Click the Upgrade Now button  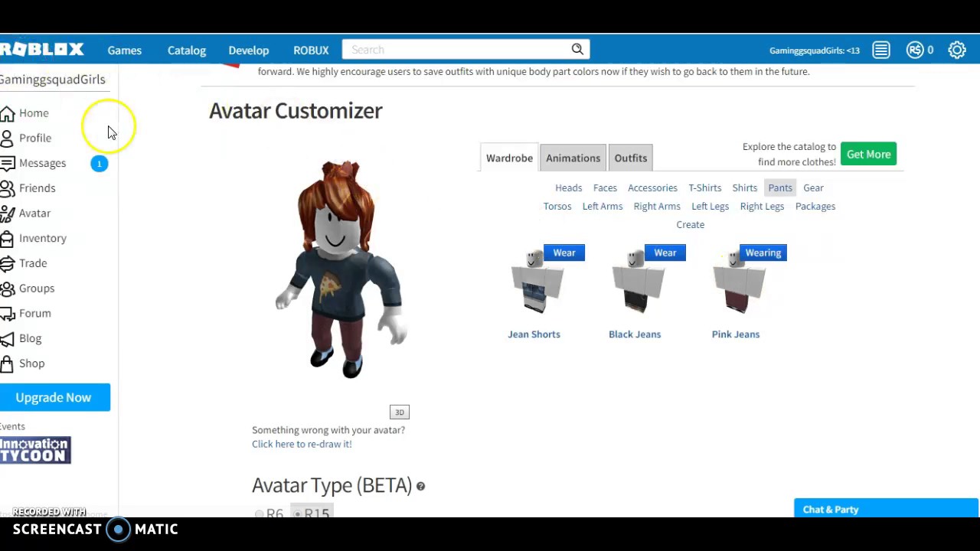54,397
